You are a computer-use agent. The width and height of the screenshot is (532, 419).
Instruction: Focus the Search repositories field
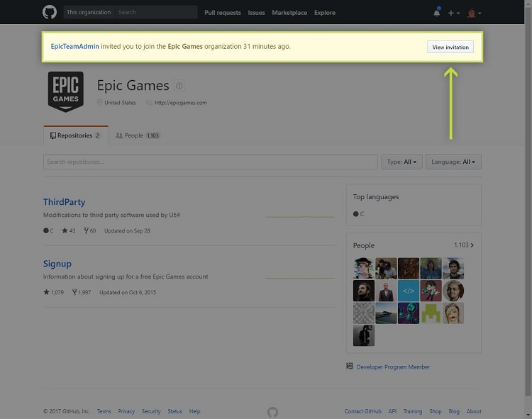pos(211,162)
